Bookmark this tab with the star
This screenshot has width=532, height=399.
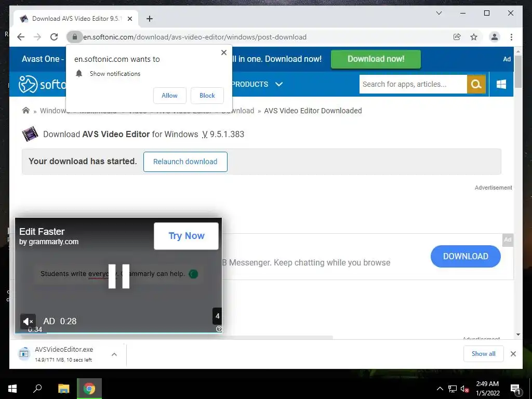tap(474, 37)
